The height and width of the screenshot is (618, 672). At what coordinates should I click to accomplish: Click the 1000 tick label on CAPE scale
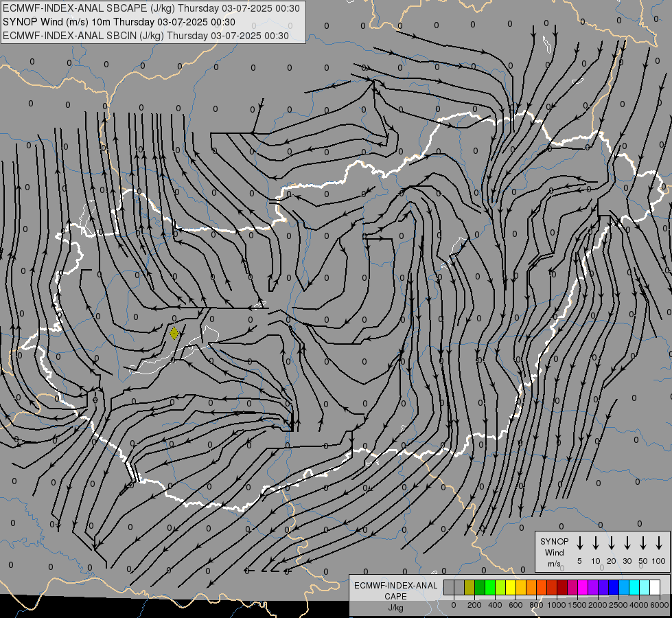557,605
